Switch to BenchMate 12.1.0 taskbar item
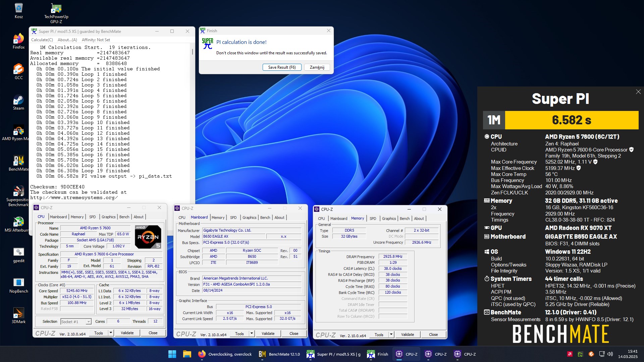 pyautogui.click(x=279, y=354)
